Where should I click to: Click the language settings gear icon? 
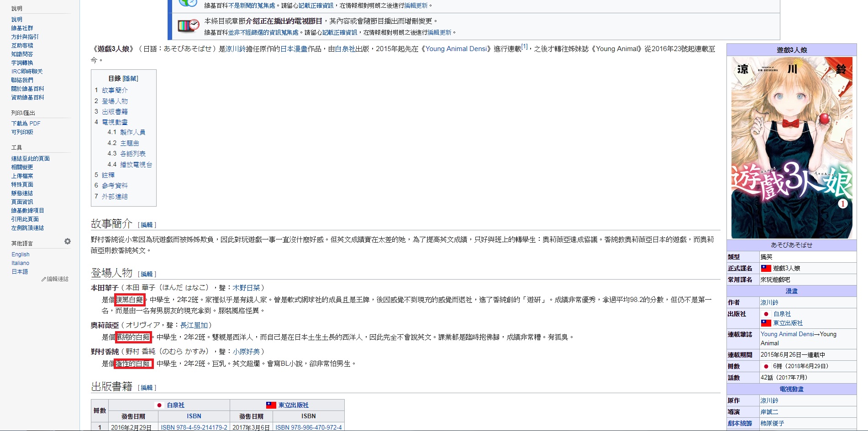(68, 241)
